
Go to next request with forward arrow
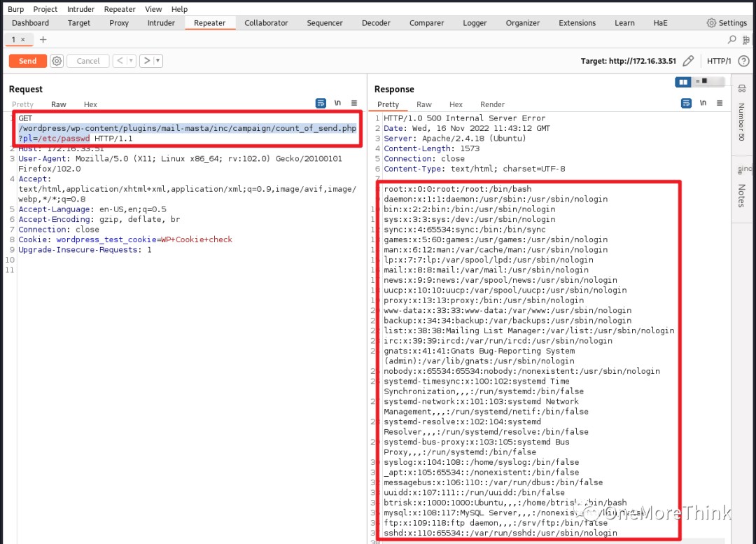click(x=146, y=61)
